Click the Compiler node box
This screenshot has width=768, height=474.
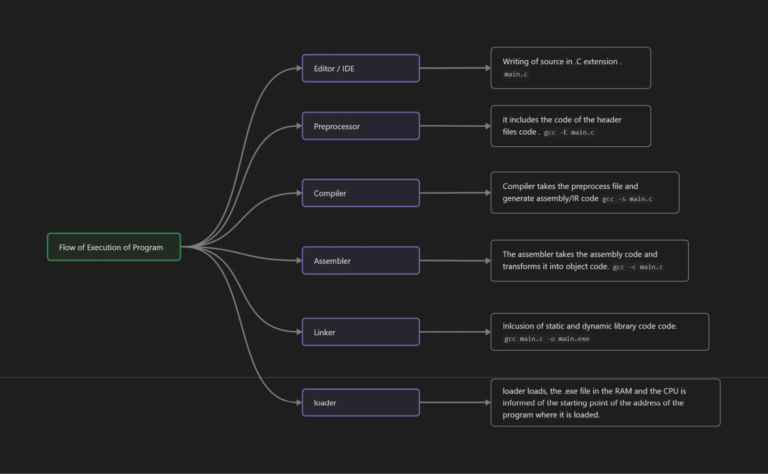[360, 193]
